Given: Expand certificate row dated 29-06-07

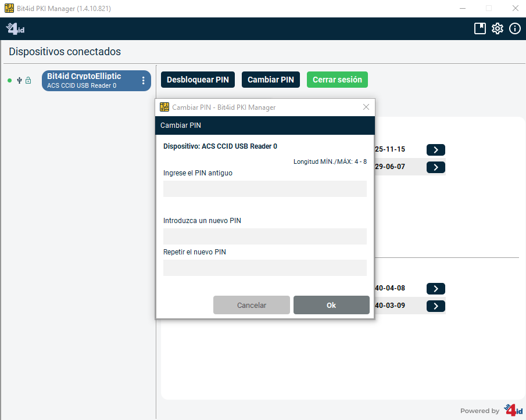Looking at the screenshot, I should (x=436, y=167).
